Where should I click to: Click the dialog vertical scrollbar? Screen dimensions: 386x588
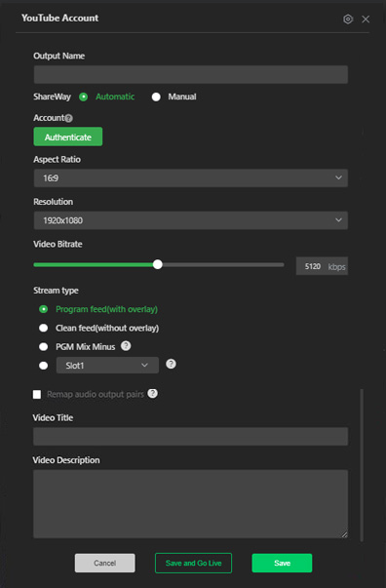362,465
